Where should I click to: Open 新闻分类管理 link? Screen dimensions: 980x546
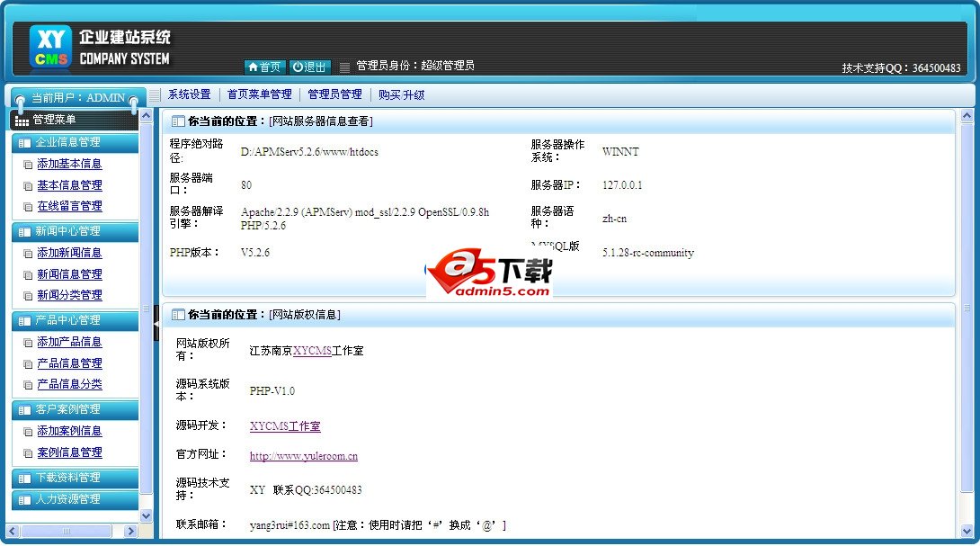[69, 294]
